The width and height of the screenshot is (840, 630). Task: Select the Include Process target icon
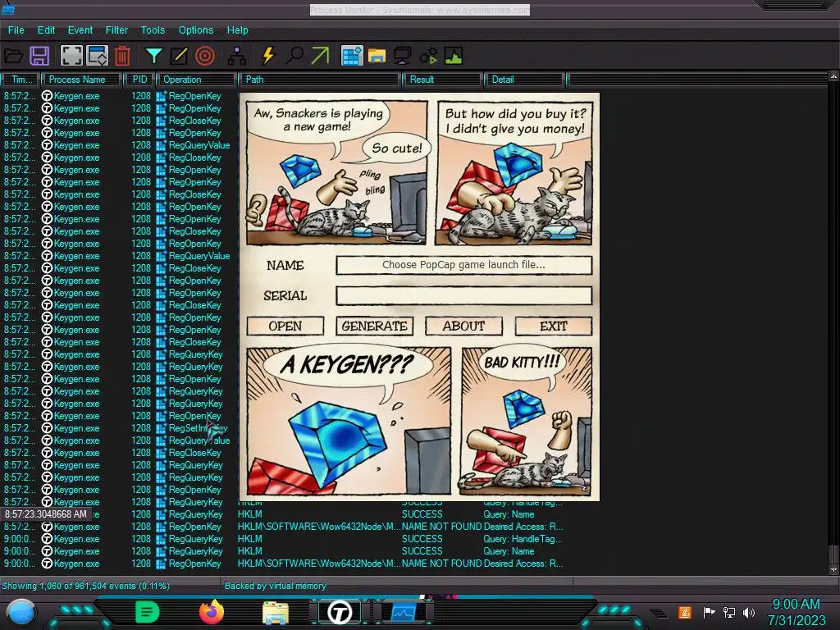(x=204, y=56)
